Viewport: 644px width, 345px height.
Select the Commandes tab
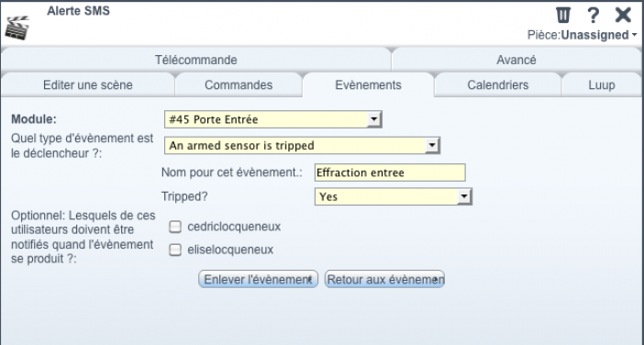(x=239, y=85)
